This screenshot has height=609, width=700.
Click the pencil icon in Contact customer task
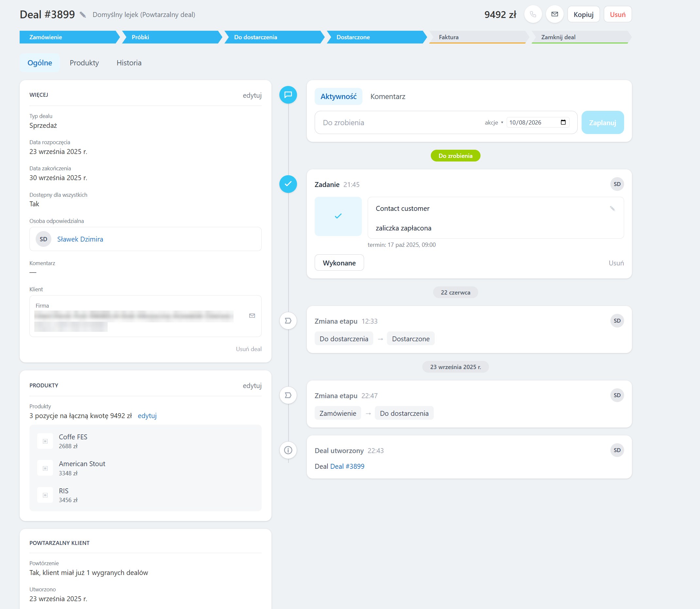612,208
